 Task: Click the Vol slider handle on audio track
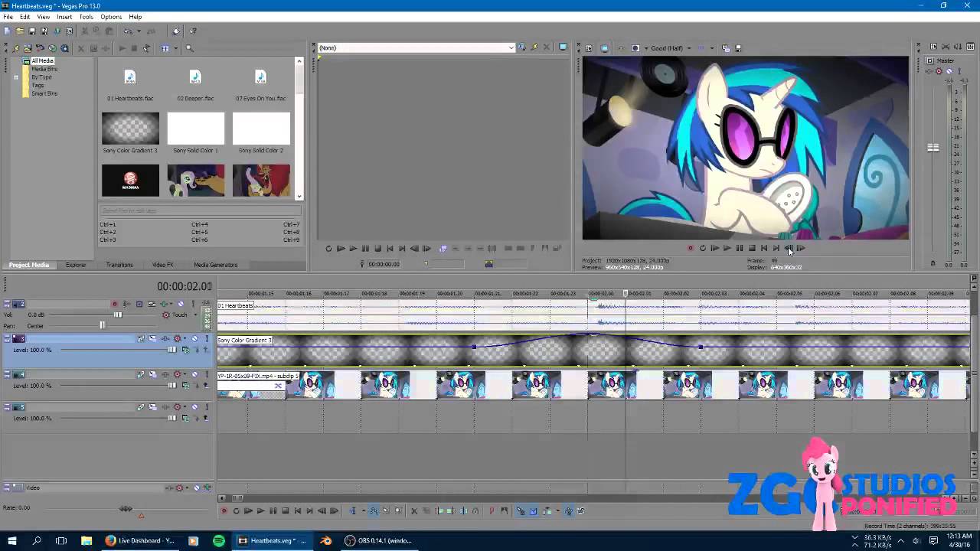(x=118, y=315)
